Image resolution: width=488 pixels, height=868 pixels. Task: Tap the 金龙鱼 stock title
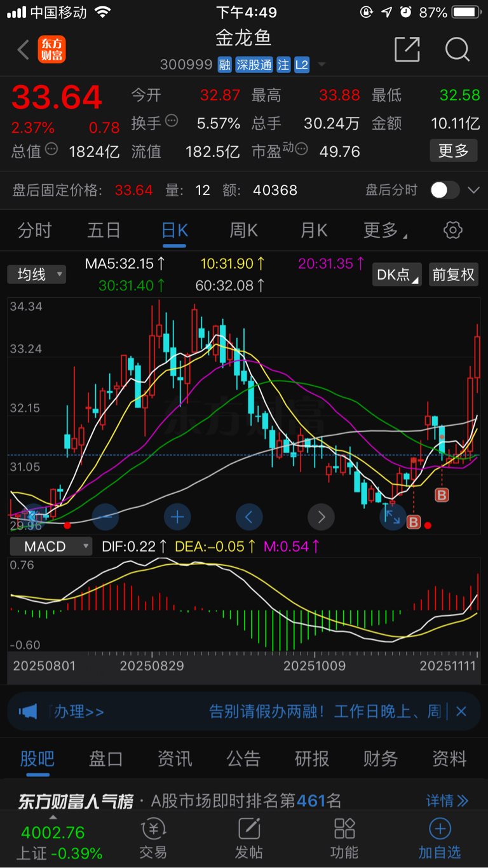(244, 37)
